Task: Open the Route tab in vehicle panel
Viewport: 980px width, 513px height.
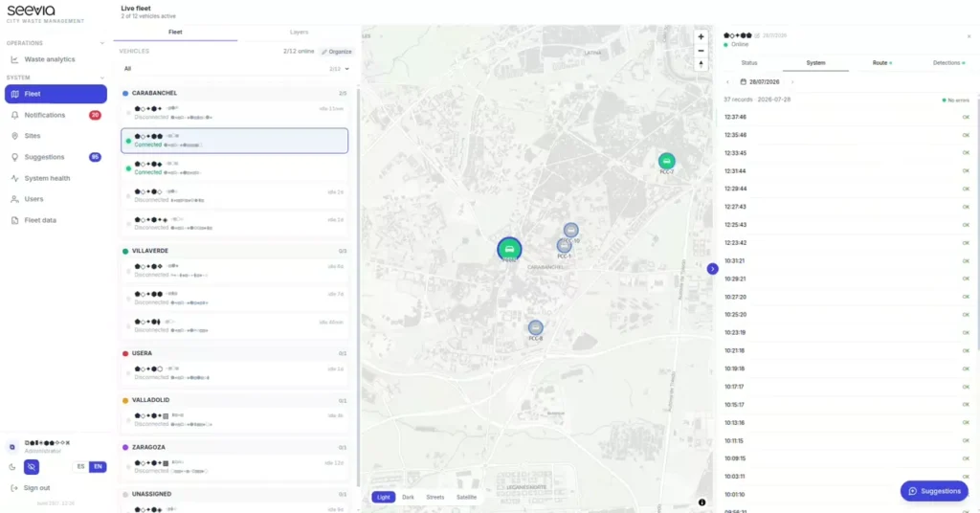Action: tap(881, 63)
